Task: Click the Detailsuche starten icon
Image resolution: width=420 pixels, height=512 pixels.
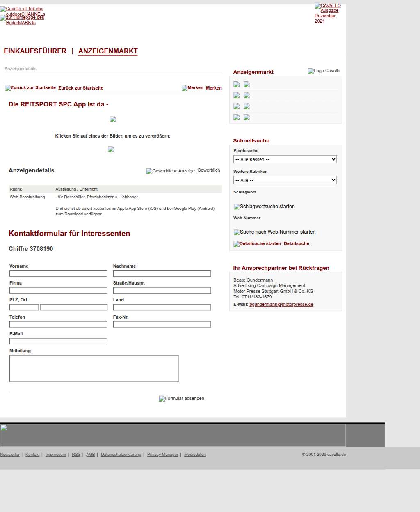Action: click(x=257, y=244)
